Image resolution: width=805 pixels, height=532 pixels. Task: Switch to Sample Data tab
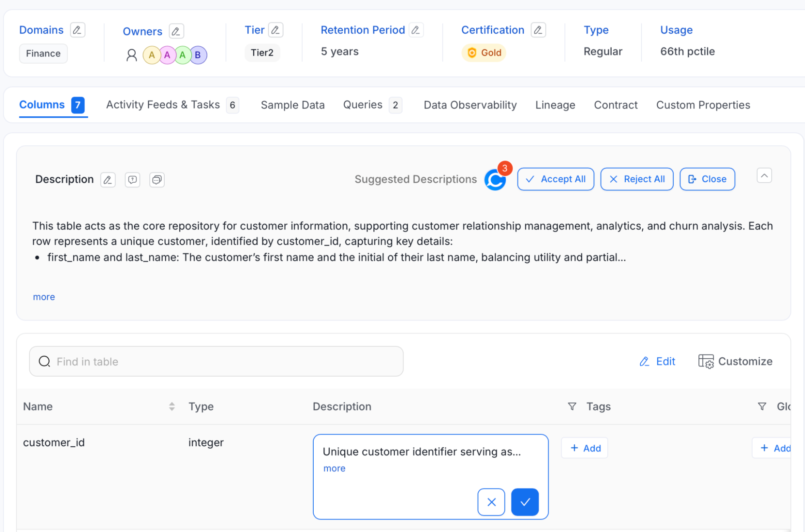(x=292, y=105)
